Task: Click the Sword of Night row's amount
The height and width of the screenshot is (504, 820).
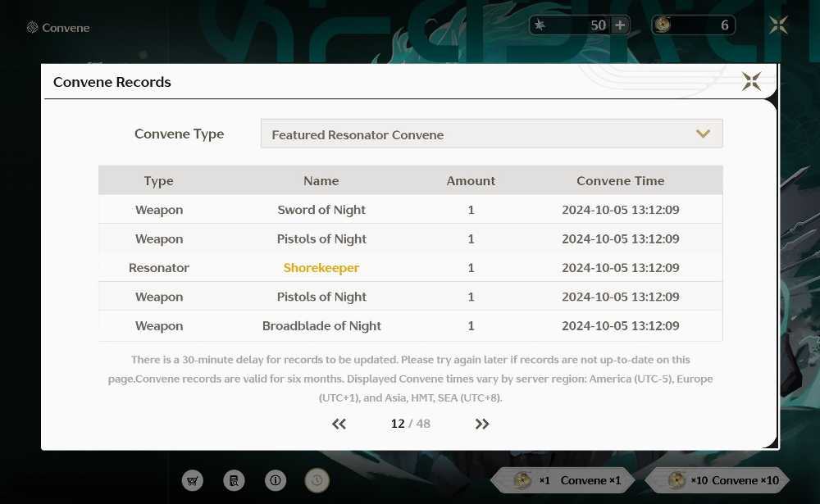Action: (x=471, y=210)
